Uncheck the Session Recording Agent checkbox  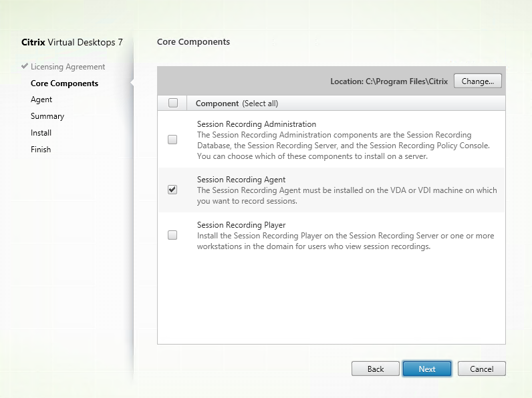172,190
